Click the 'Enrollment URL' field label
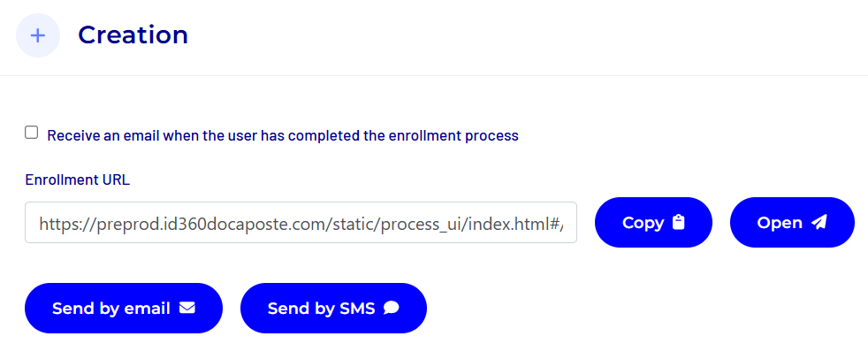Screen dimensions: 868x359 tap(77, 179)
